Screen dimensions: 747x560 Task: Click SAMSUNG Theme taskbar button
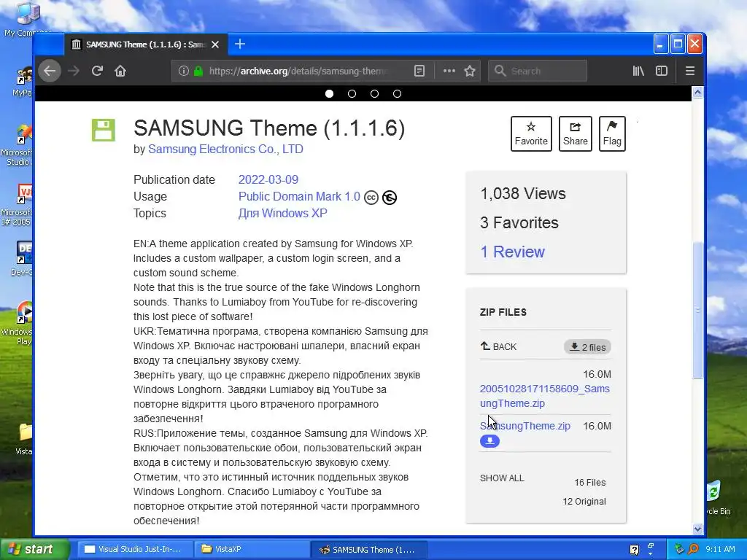pos(368,550)
